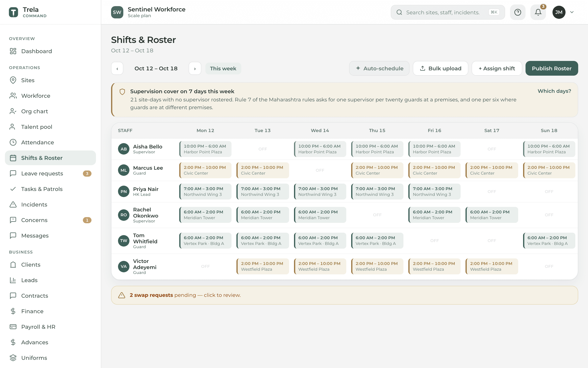Go to previous week arrow

tap(117, 68)
